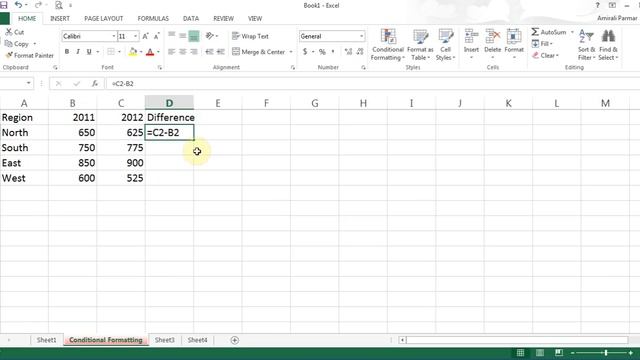Screen dimensions: 640x360
Task: Select Top Align icon
Action: (171, 36)
